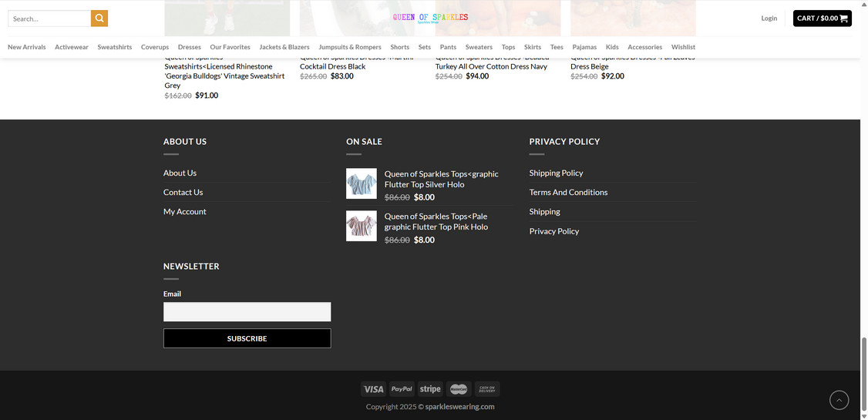Open the shopping cart icon
The height and width of the screenshot is (420, 868).
(843, 18)
